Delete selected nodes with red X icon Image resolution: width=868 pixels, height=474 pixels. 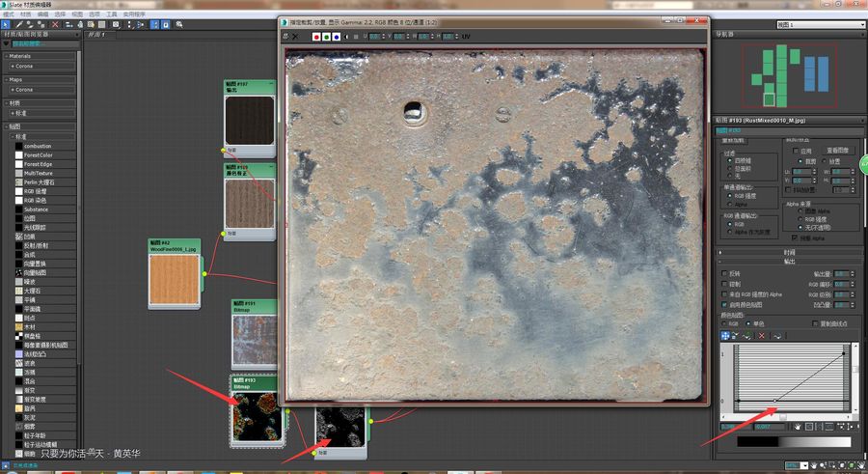(55, 24)
